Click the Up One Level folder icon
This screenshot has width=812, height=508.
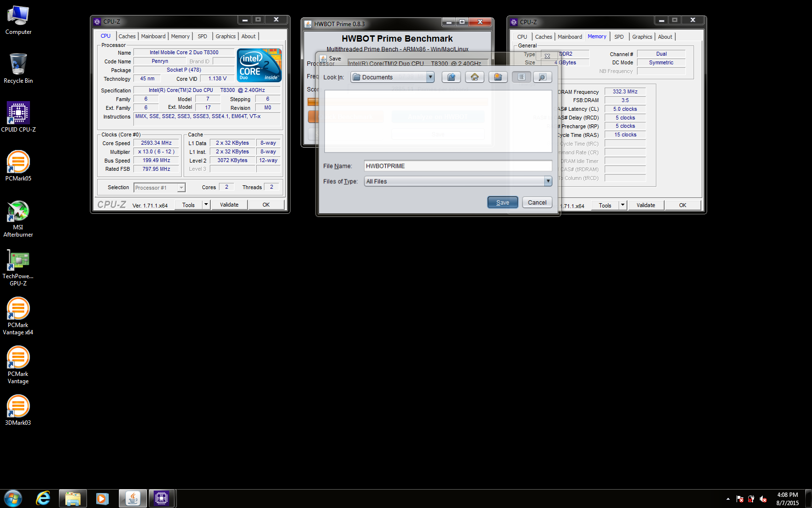451,77
